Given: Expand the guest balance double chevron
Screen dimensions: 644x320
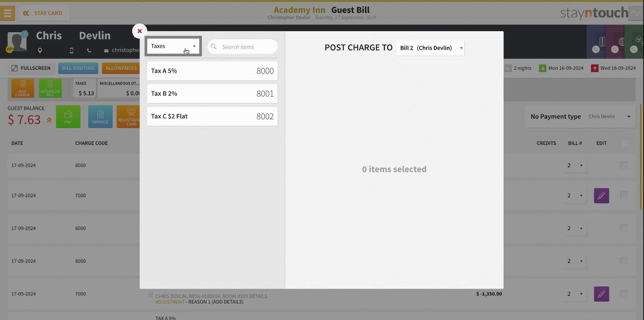Looking at the screenshot, I should click(x=49, y=120).
